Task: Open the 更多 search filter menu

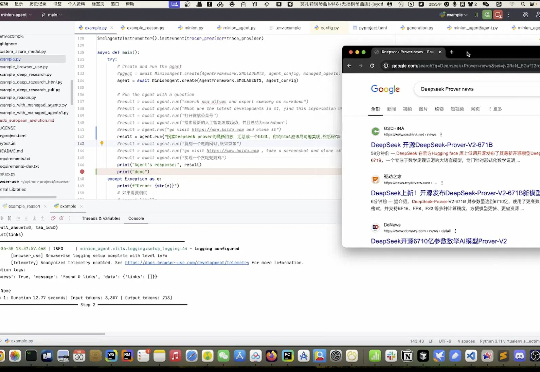Action: pyautogui.click(x=496, y=109)
